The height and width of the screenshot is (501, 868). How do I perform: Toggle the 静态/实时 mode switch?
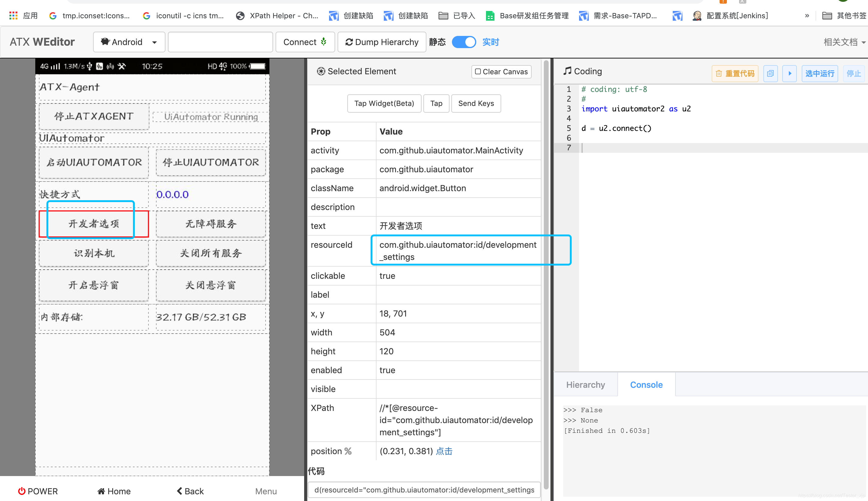click(x=464, y=42)
